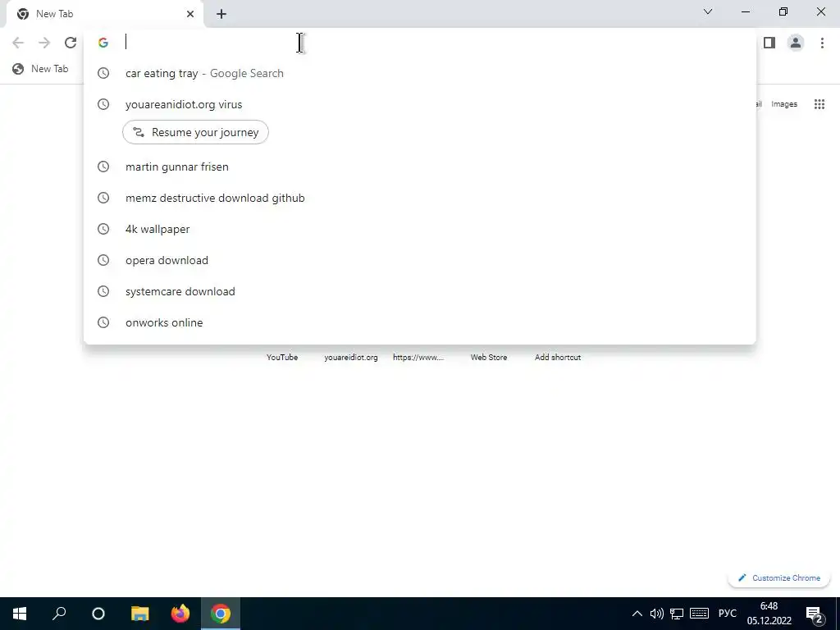Open the profile avatar menu
The width and height of the screenshot is (840, 630).
(x=796, y=43)
